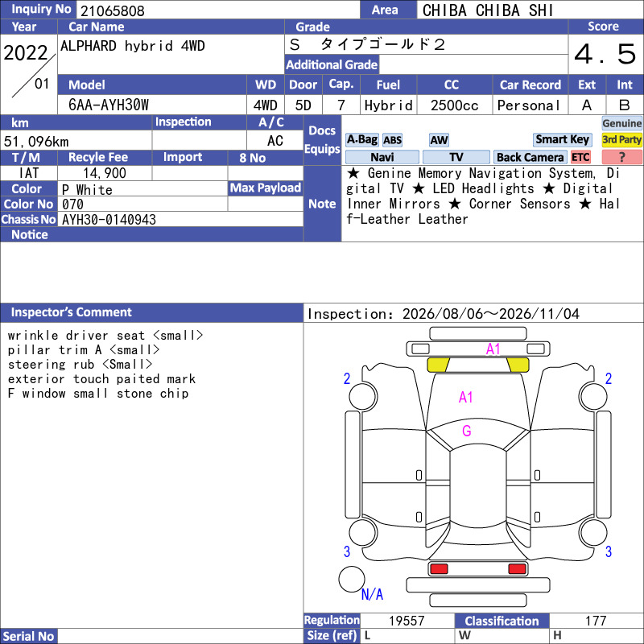Click the Navi equipment badge
The height and width of the screenshot is (644, 644).
pos(382,157)
